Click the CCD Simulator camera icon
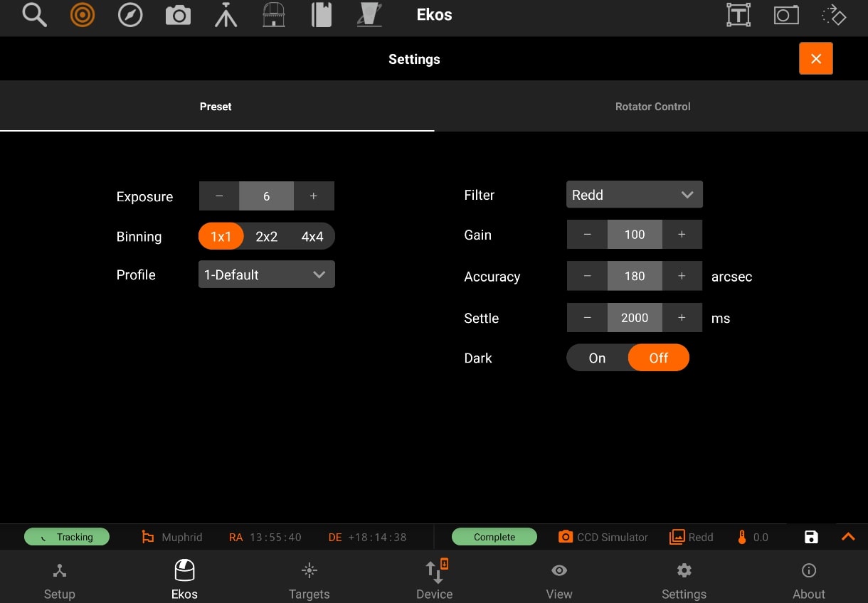 click(x=566, y=537)
